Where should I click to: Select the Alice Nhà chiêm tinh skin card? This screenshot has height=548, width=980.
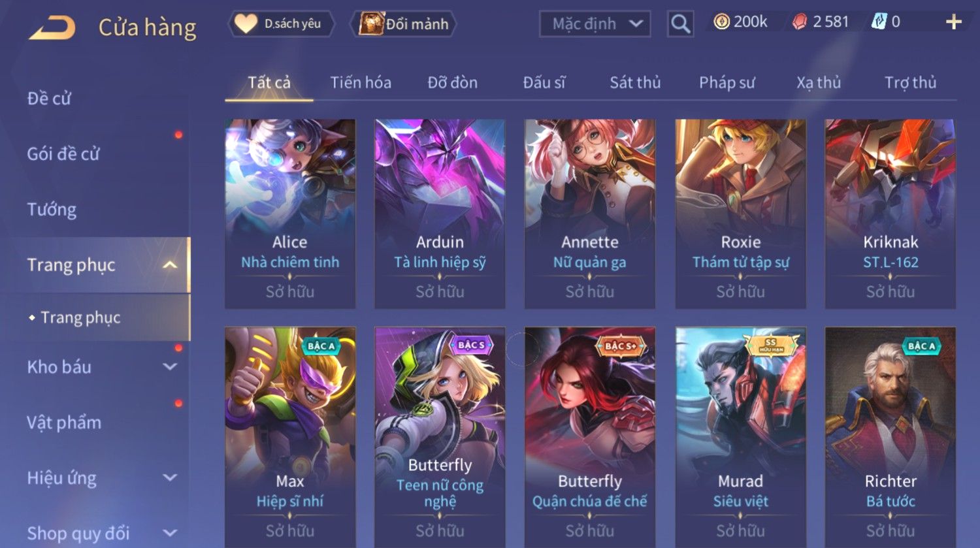pyautogui.click(x=290, y=214)
